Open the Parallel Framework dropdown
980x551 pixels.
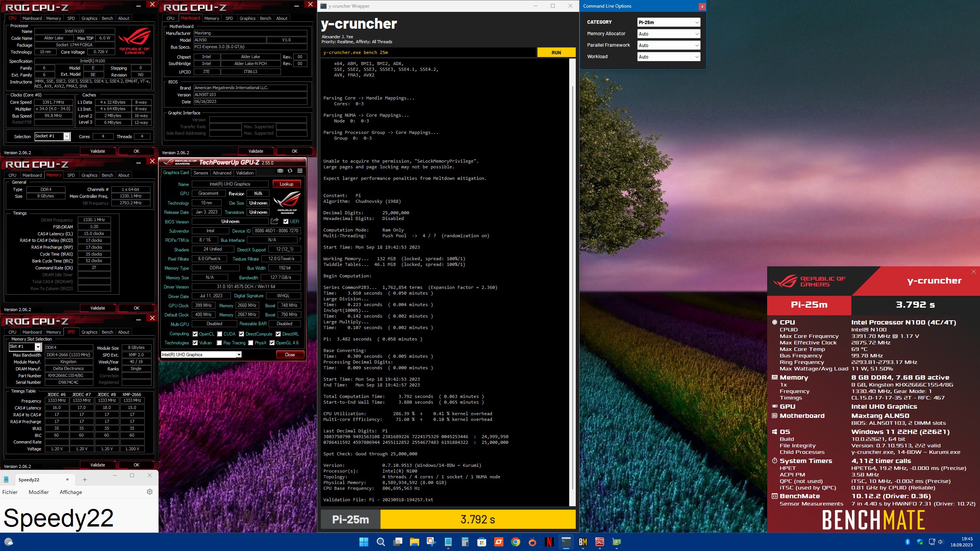[669, 45]
